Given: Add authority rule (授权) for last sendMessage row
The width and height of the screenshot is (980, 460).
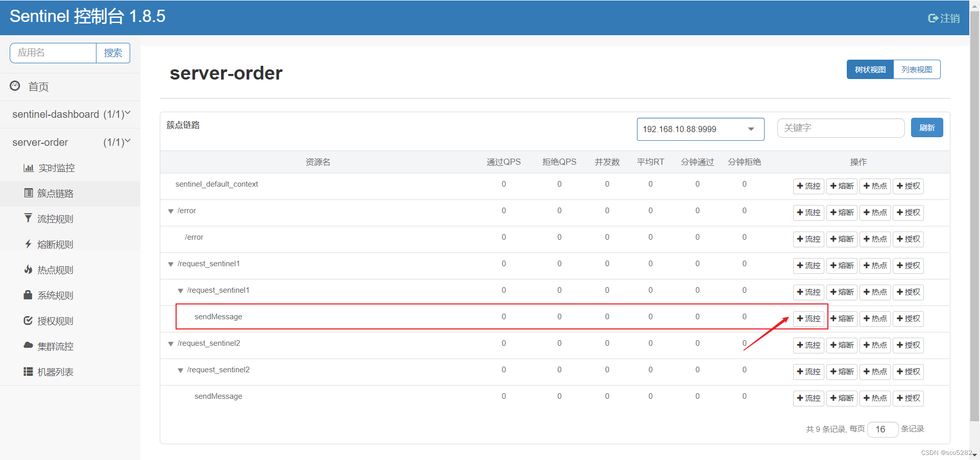Looking at the screenshot, I should [x=908, y=398].
